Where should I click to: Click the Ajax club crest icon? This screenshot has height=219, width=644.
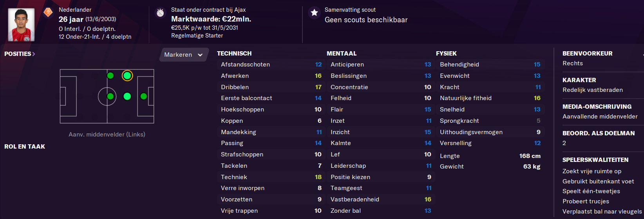(x=160, y=13)
